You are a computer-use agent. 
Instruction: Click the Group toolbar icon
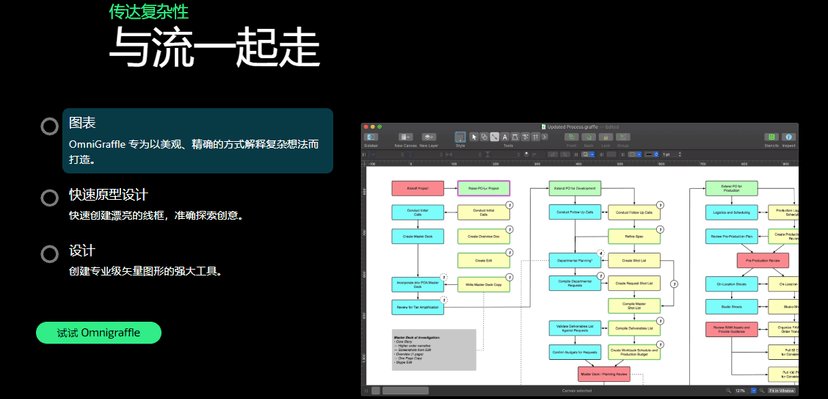click(623, 137)
